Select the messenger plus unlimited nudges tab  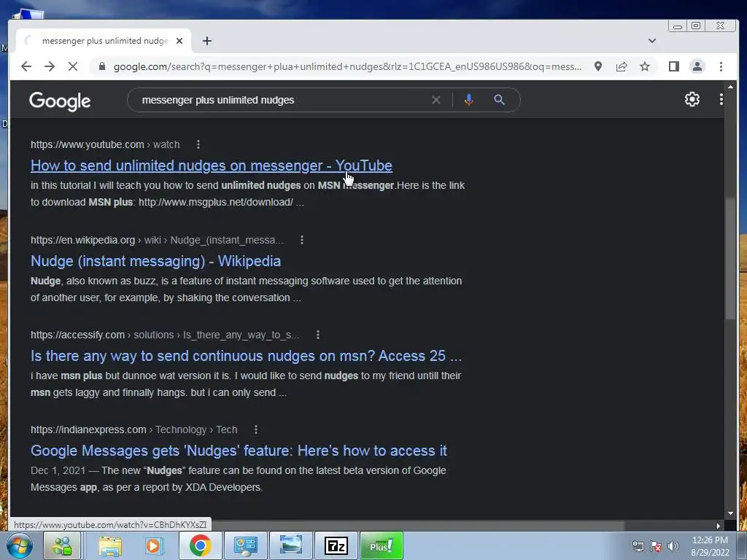[104, 41]
